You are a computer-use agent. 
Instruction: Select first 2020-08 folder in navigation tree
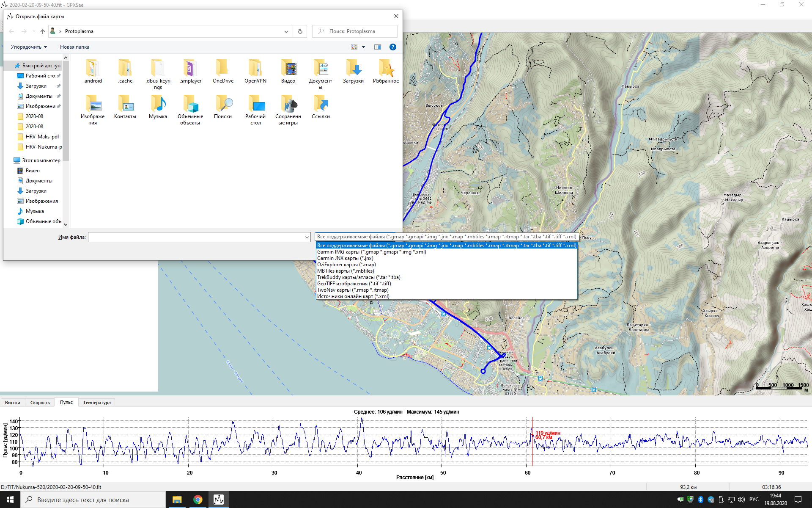tap(34, 116)
